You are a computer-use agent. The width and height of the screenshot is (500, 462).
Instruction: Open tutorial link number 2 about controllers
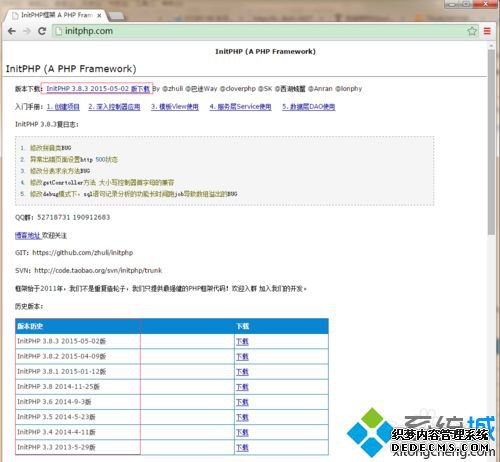click(114, 107)
